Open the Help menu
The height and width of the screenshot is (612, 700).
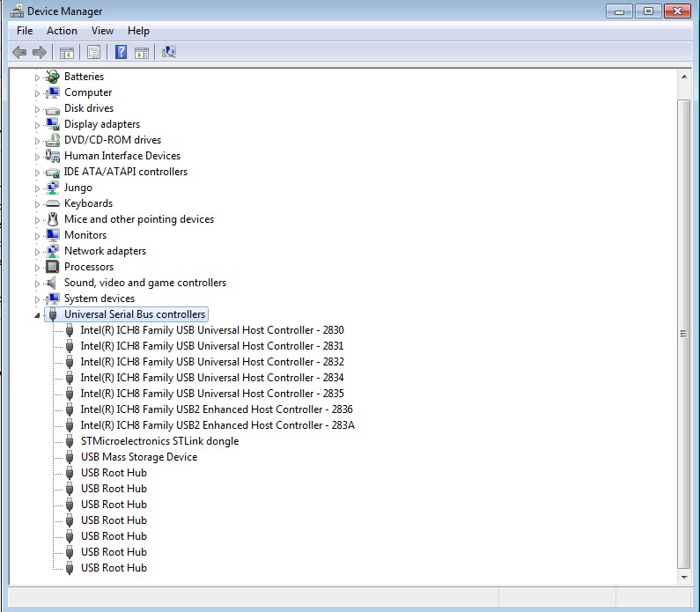pyautogui.click(x=138, y=31)
